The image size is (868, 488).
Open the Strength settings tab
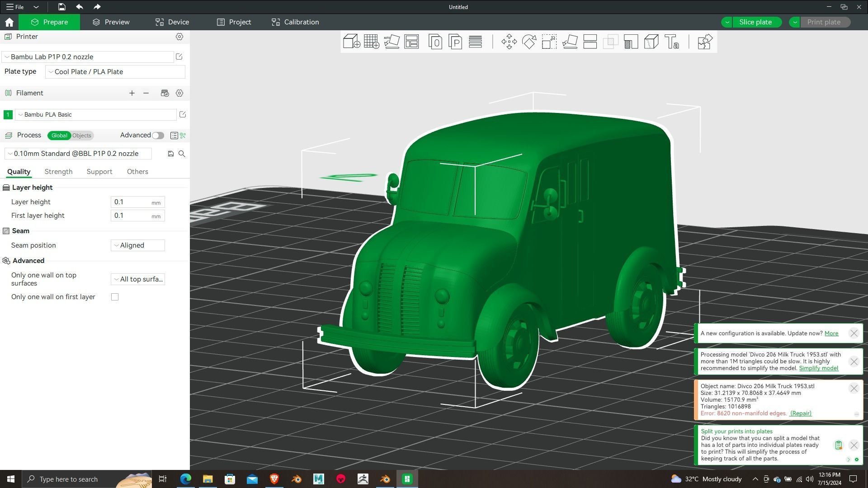tap(58, 172)
